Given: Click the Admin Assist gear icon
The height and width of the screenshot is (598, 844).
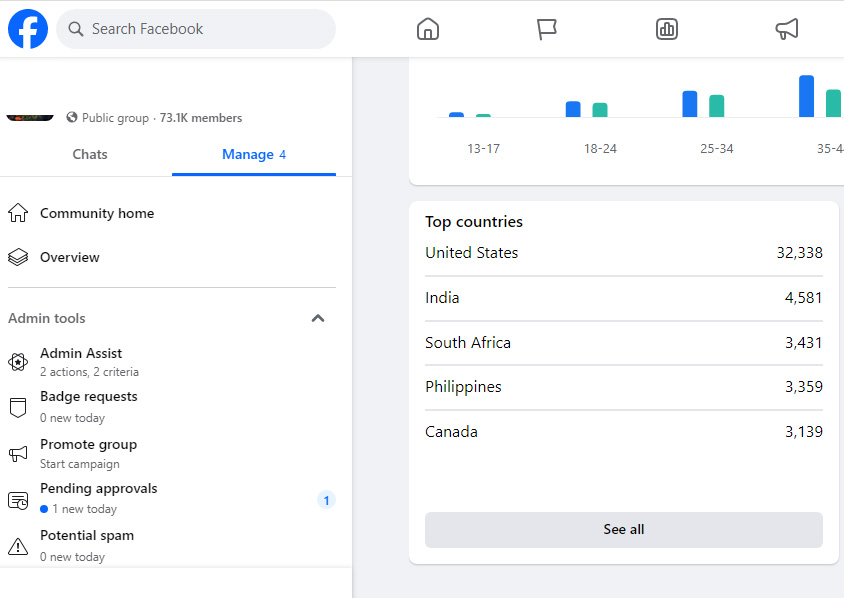Looking at the screenshot, I should [x=18, y=362].
